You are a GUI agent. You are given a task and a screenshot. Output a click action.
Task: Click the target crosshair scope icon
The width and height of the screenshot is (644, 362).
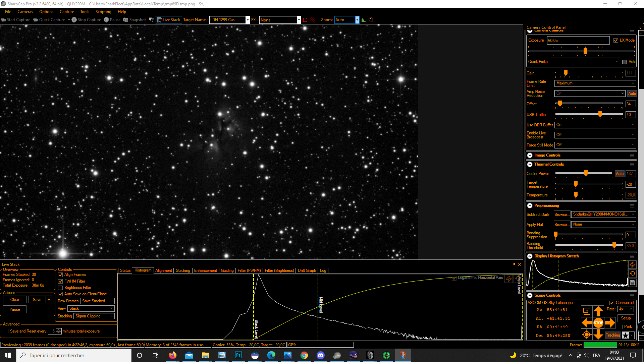(x=587, y=335)
